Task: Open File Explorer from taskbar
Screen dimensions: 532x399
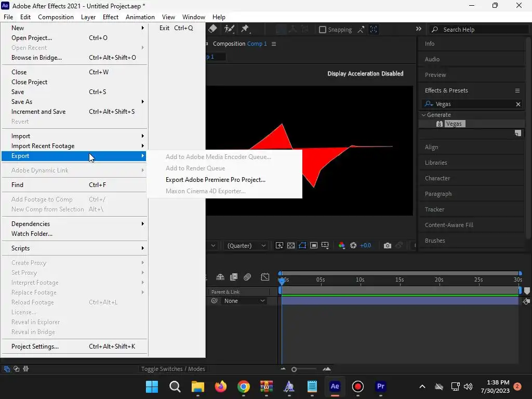Action: pos(198,387)
